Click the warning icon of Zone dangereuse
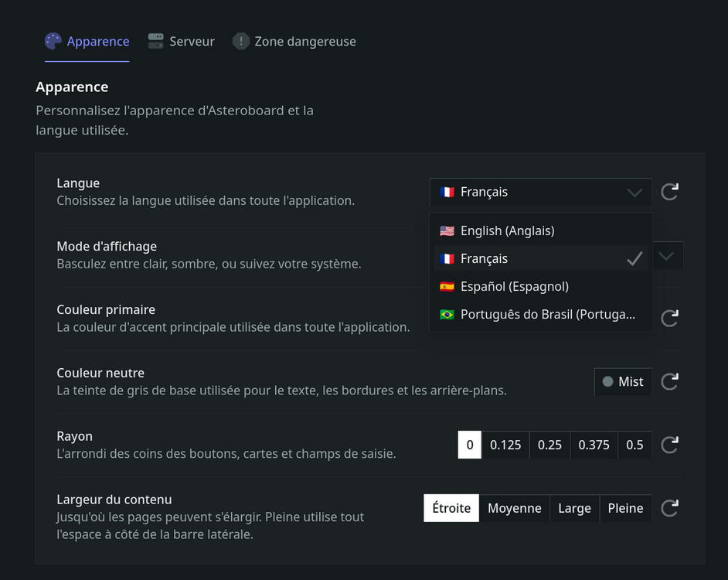This screenshot has width=728, height=580. tap(240, 41)
